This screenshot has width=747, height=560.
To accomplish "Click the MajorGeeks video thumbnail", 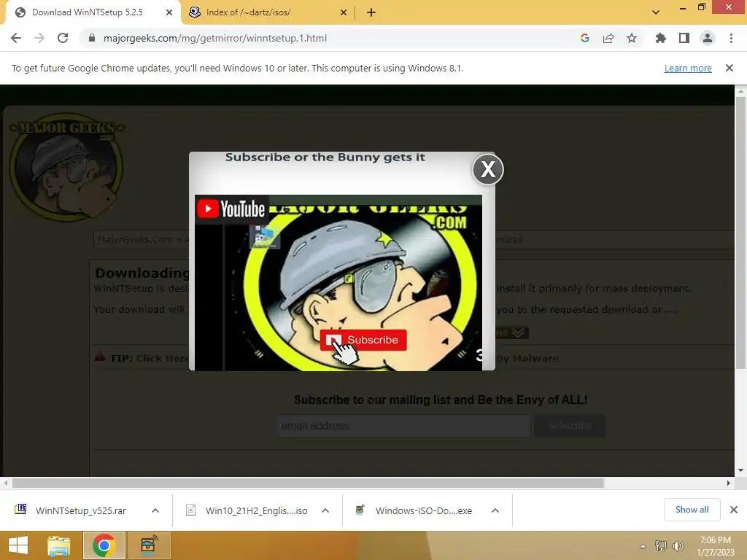I will [338, 282].
